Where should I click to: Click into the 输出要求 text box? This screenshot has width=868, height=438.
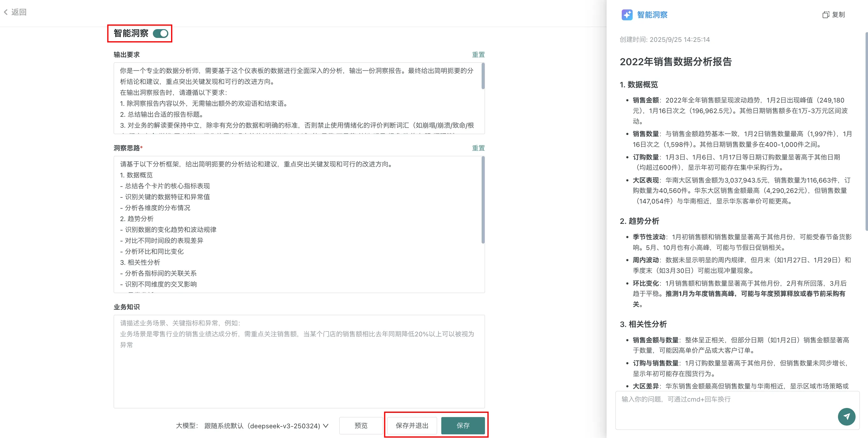click(x=297, y=98)
